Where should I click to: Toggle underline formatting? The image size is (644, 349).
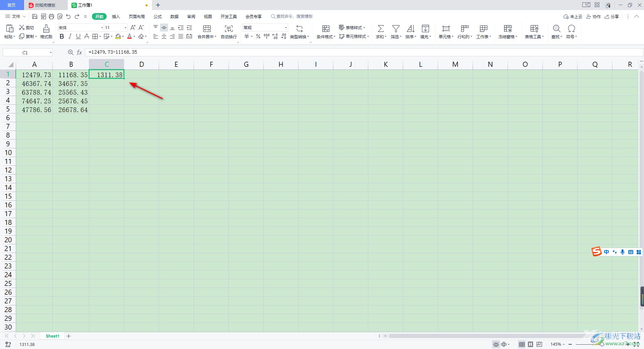(x=78, y=36)
